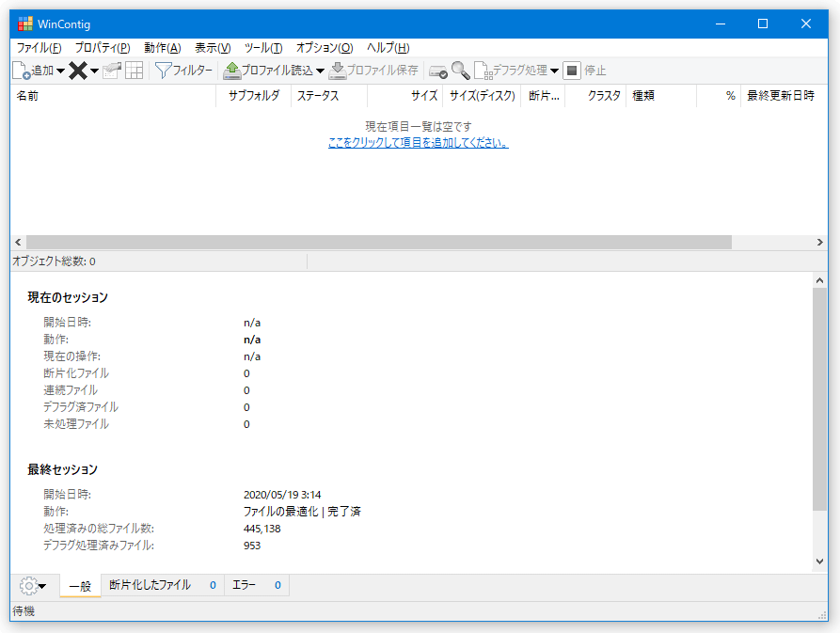Click the オブジェクト総数: 0 status text

click(55, 261)
